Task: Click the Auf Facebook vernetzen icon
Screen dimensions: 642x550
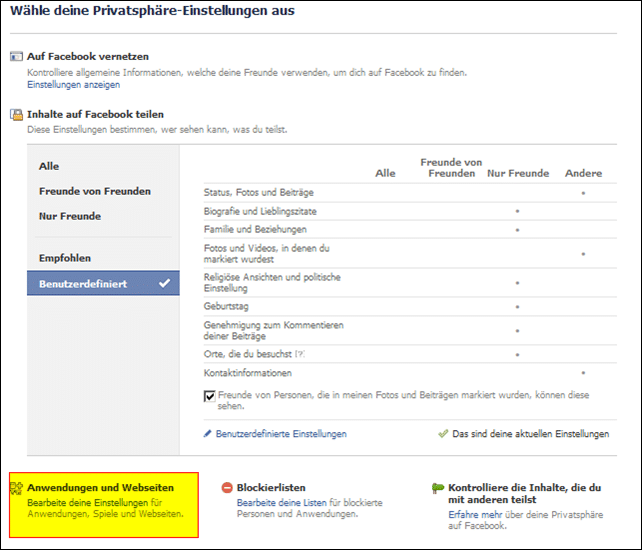Action: pos(16,57)
